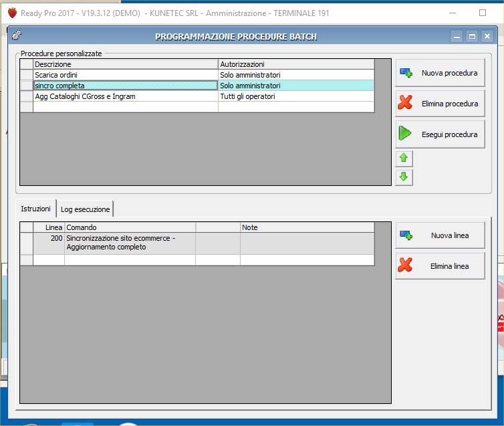Add a new line with Nuova linea
Screen dimensions: 504x426
[x=440, y=235]
